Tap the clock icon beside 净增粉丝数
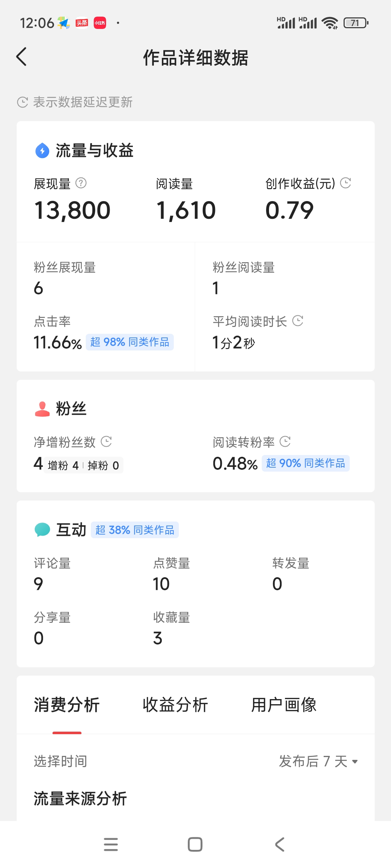The height and width of the screenshot is (868, 391). coord(106,441)
